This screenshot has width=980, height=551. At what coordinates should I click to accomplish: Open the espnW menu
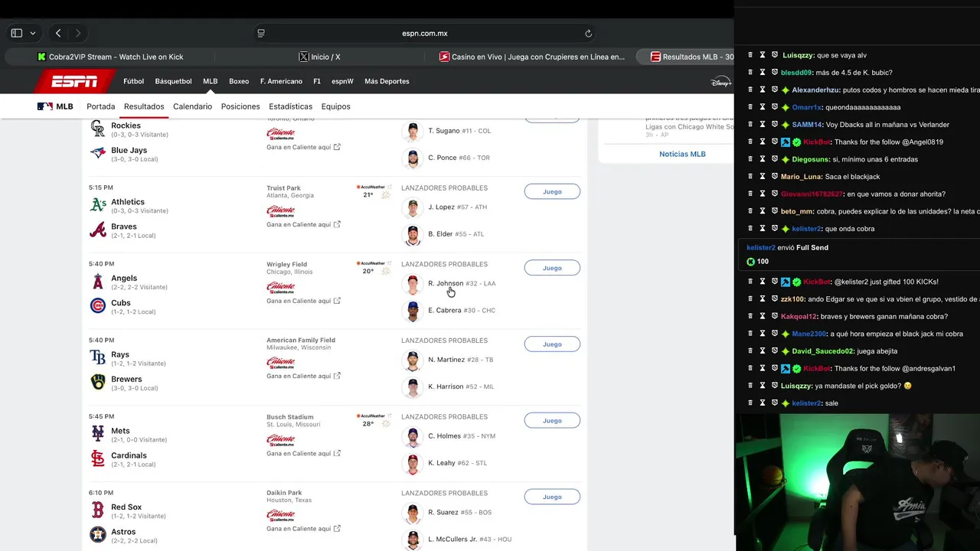point(342,81)
